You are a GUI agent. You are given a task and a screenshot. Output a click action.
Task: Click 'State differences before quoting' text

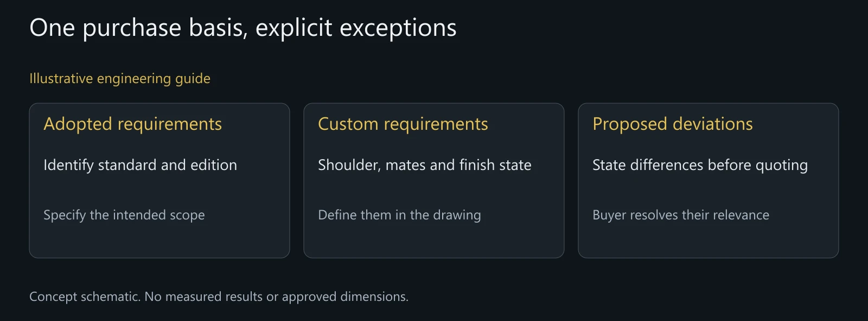pos(700,165)
